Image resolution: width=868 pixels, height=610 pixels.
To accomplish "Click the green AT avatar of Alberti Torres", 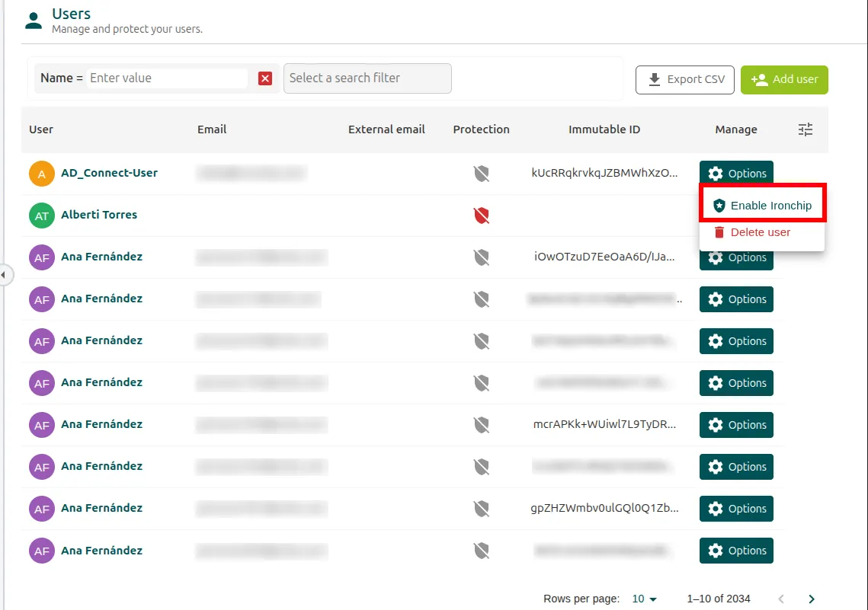I will coord(41,216).
